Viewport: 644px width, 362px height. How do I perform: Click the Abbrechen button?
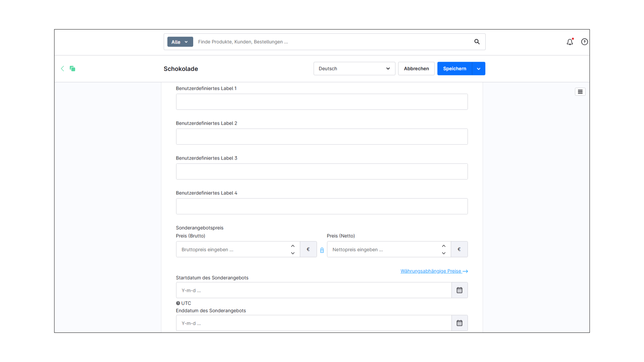(x=416, y=68)
